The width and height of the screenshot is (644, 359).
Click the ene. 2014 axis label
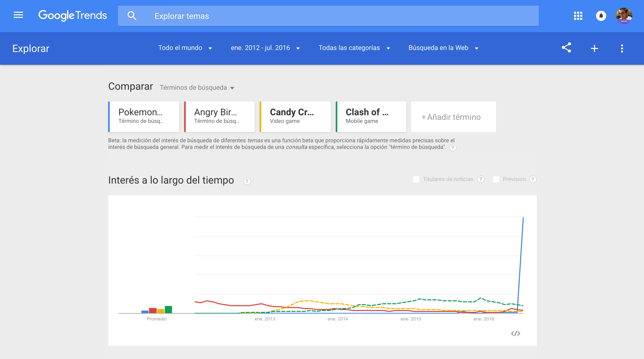pyautogui.click(x=338, y=319)
